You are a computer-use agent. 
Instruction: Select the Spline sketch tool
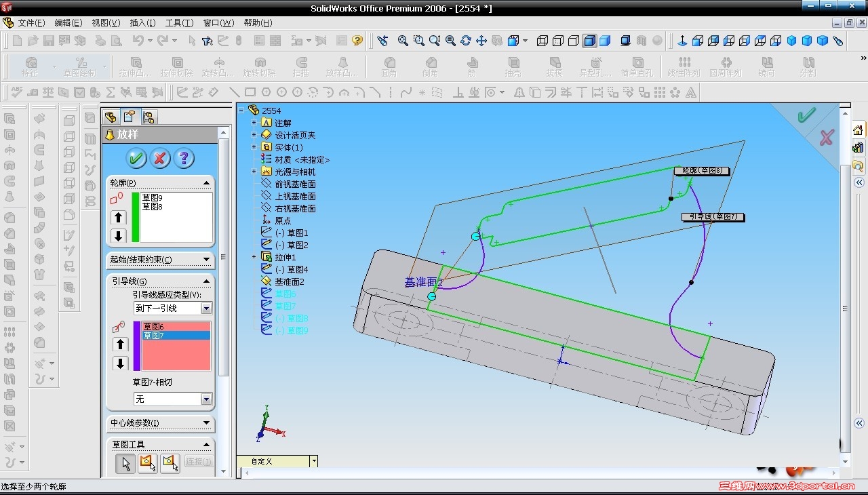click(x=406, y=92)
